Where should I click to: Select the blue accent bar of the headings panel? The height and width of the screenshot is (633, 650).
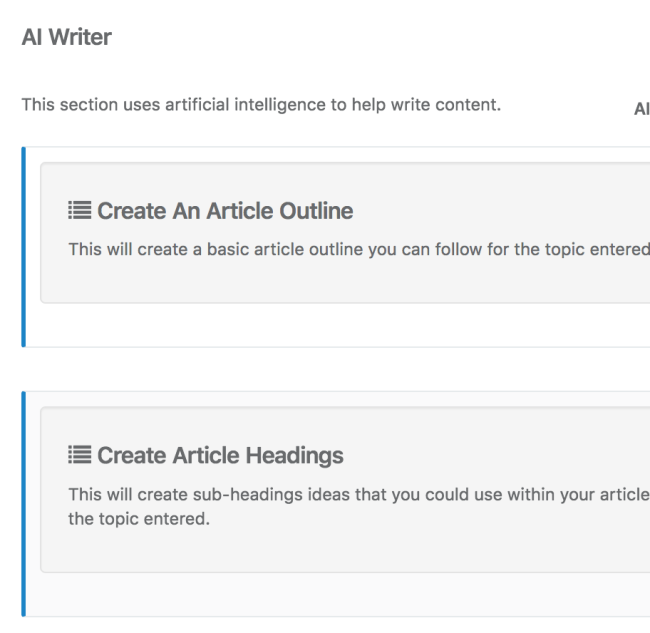24,504
